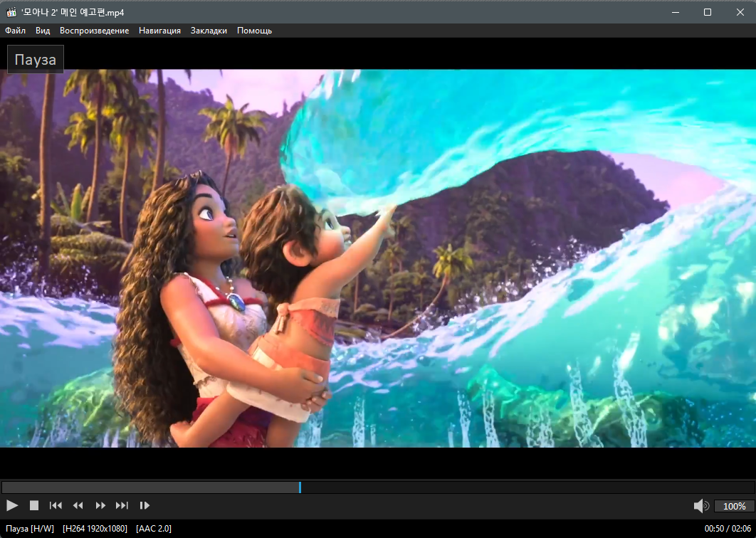Open the Вид menu
The width and height of the screenshot is (756, 538).
[x=43, y=31]
